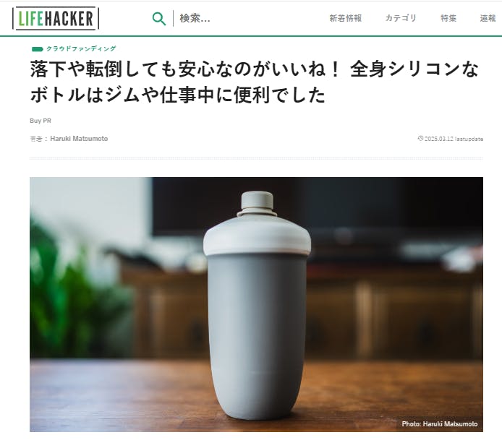Open the クラウドファンディング category link
Image resolution: width=502 pixels, height=448 pixels.
81,48
